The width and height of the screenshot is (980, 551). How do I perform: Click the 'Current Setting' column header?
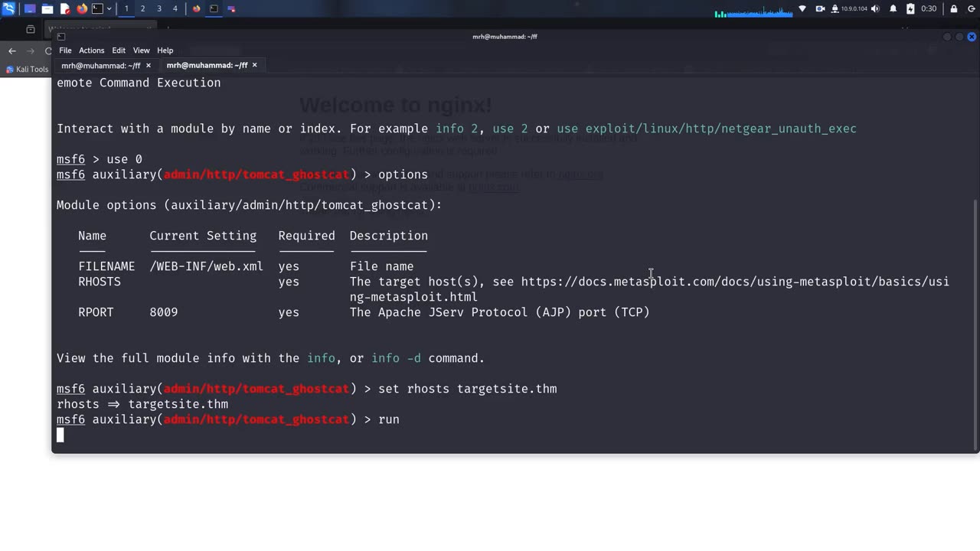(203, 236)
